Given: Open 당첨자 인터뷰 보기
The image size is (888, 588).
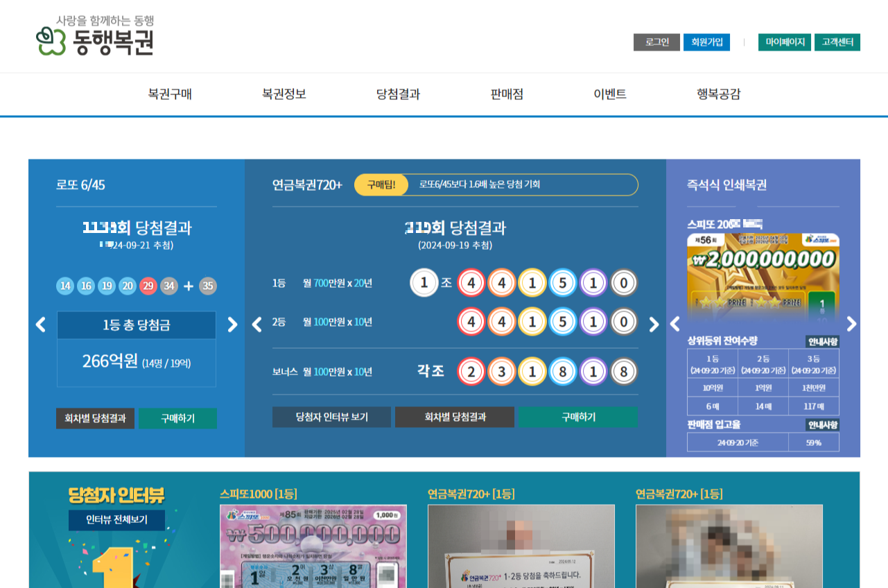Looking at the screenshot, I should tap(331, 417).
